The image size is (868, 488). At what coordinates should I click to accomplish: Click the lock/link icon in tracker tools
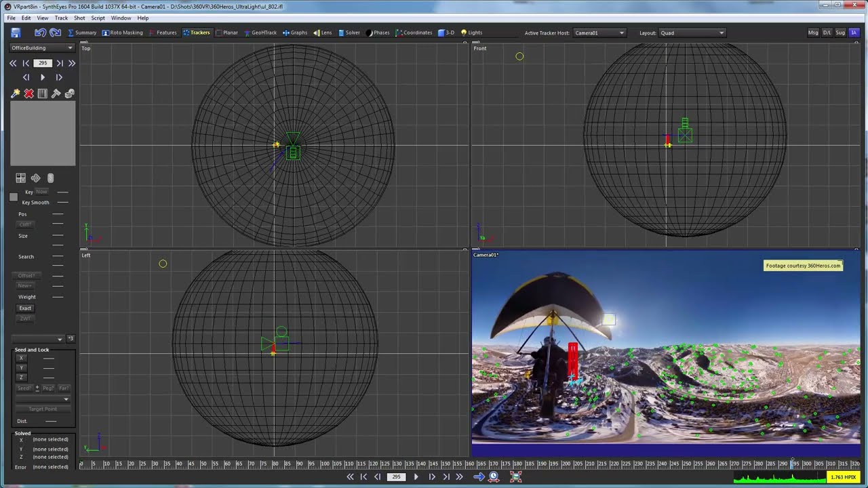(x=69, y=94)
